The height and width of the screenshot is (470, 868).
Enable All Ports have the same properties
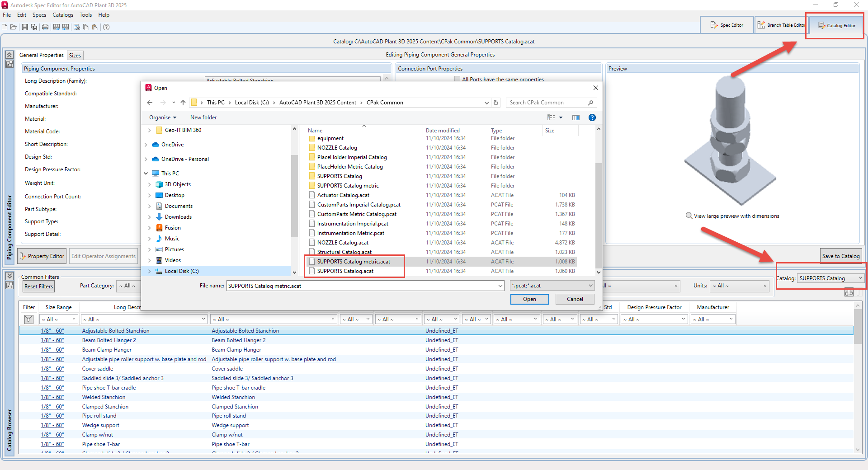[458, 79]
